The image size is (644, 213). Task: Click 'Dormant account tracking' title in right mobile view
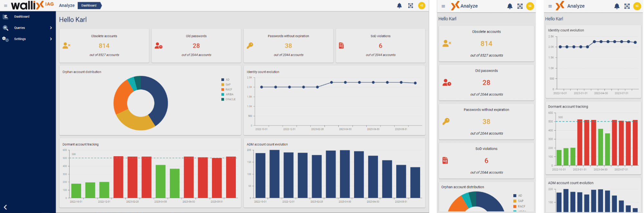point(568,107)
